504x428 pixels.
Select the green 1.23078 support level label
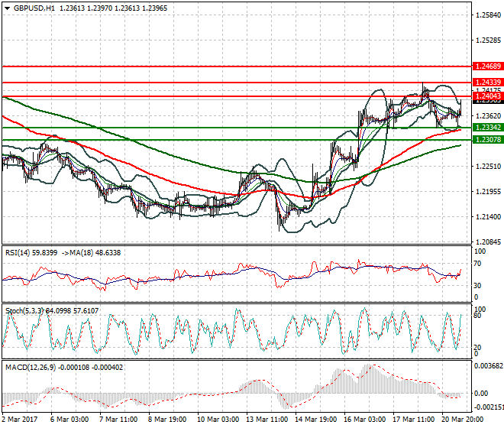coord(488,140)
